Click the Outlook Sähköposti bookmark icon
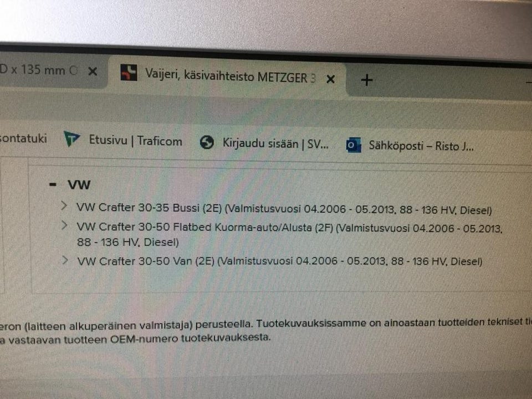Viewport: 532px width, 399px height. point(353,145)
